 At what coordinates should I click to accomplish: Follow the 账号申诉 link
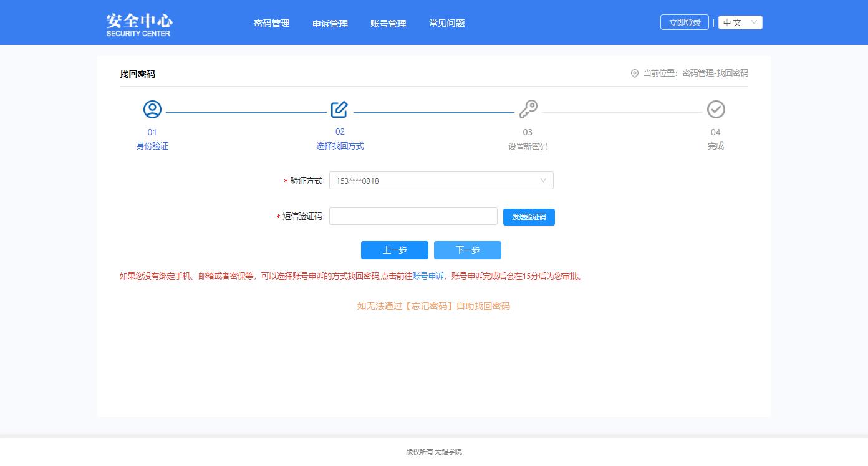point(428,277)
